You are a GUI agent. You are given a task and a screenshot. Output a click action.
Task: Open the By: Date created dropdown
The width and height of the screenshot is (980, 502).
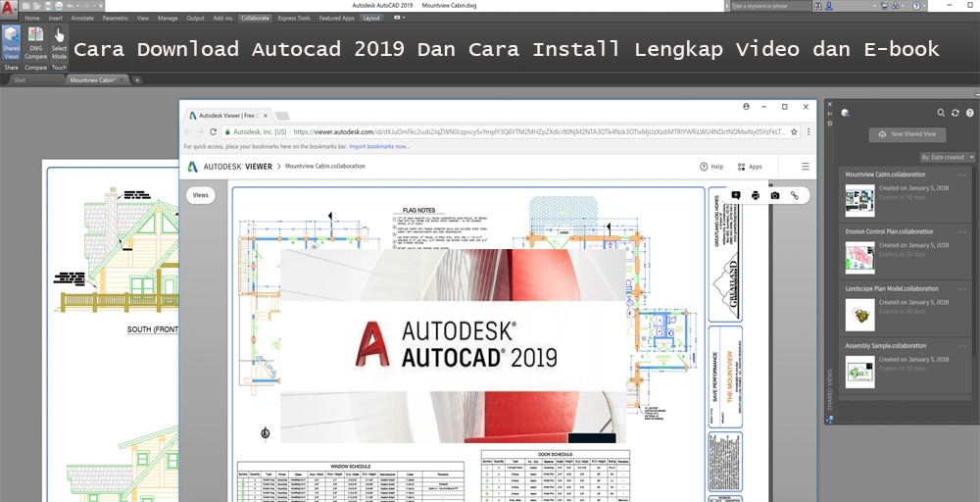tap(948, 157)
